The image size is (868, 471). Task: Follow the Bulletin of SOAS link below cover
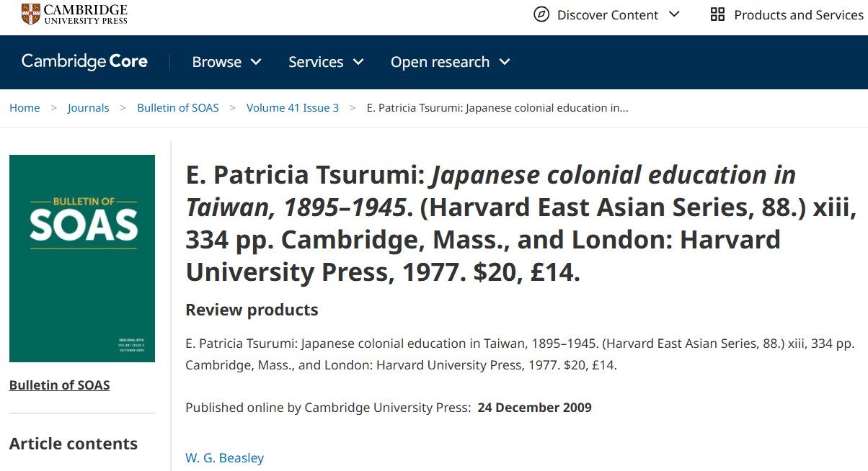pyautogui.click(x=60, y=385)
